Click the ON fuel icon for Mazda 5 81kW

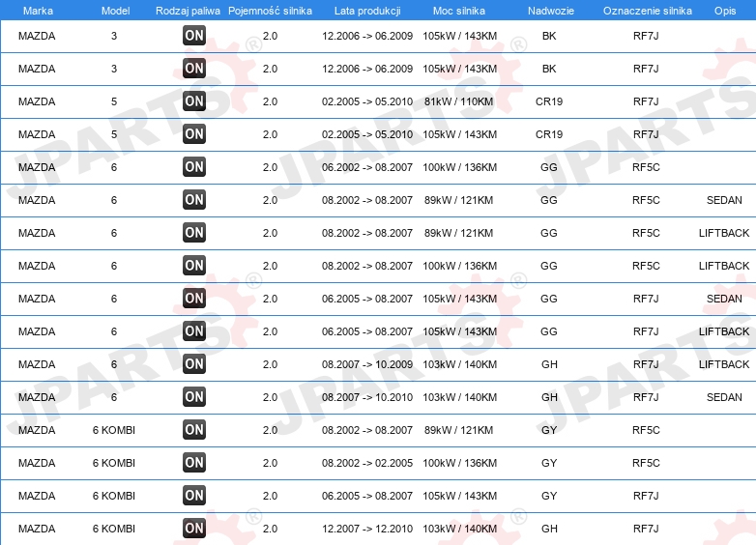point(194,101)
